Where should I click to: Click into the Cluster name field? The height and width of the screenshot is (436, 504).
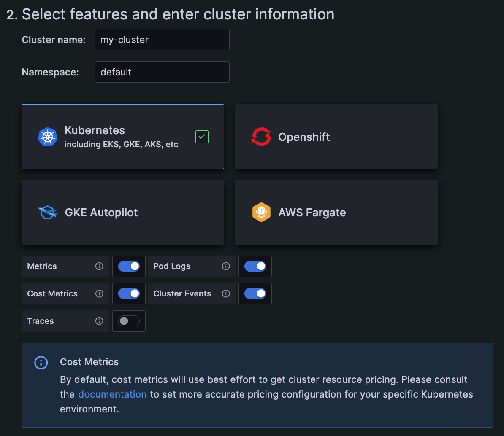coord(162,40)
